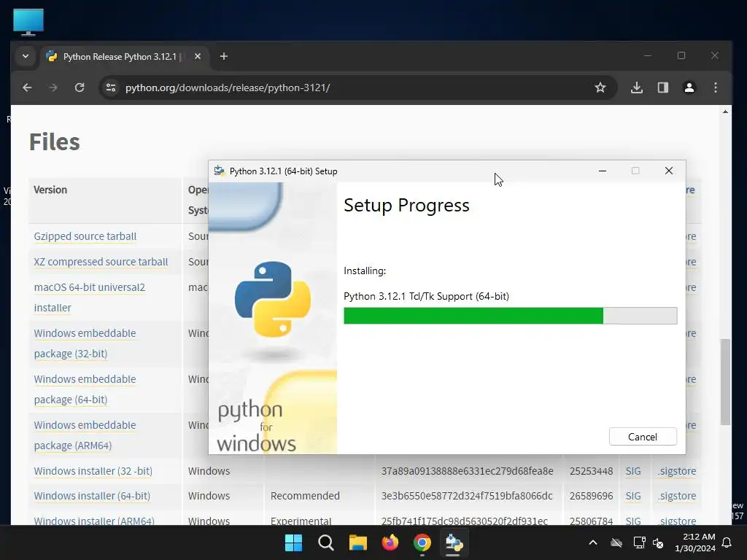Click the MD5 hash 37a89a09138888e6331ec279d68fea8e
This screenshot has width=747, height=560.
point(467,471)
